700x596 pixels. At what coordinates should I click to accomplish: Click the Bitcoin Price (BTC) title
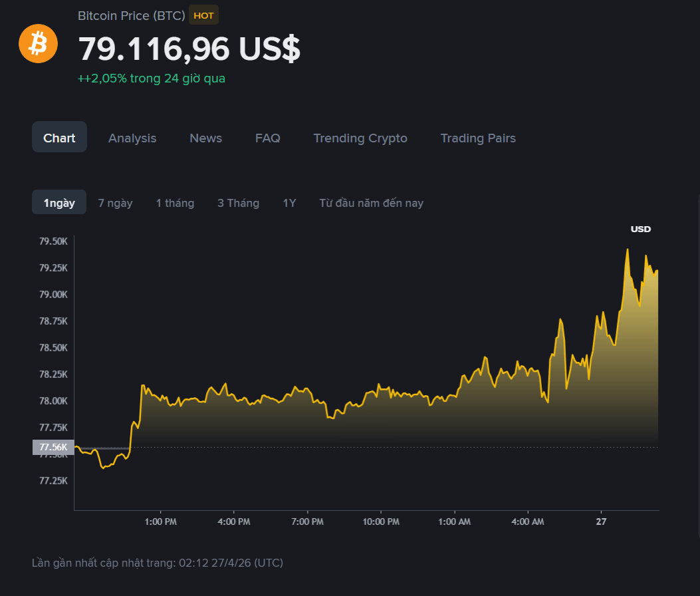131,16
